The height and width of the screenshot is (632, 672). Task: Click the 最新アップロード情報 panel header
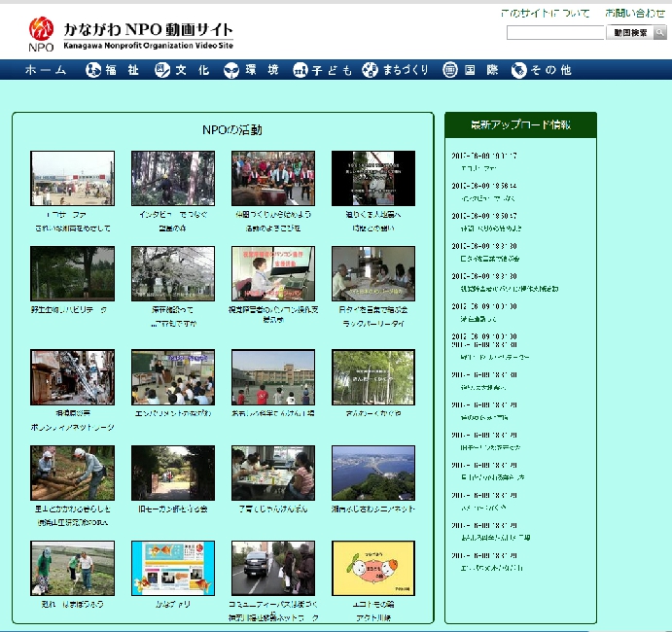pos(520,125)
